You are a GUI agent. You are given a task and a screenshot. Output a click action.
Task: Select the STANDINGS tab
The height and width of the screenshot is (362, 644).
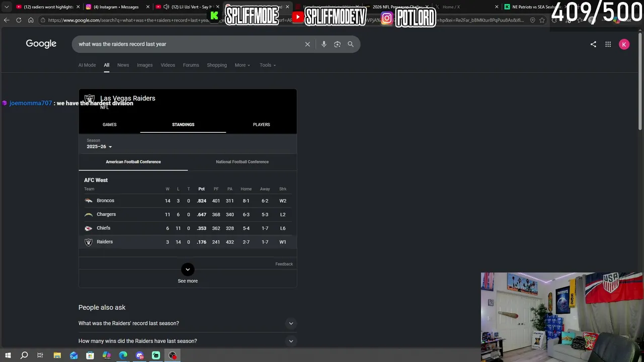click(x=183, y=125)
